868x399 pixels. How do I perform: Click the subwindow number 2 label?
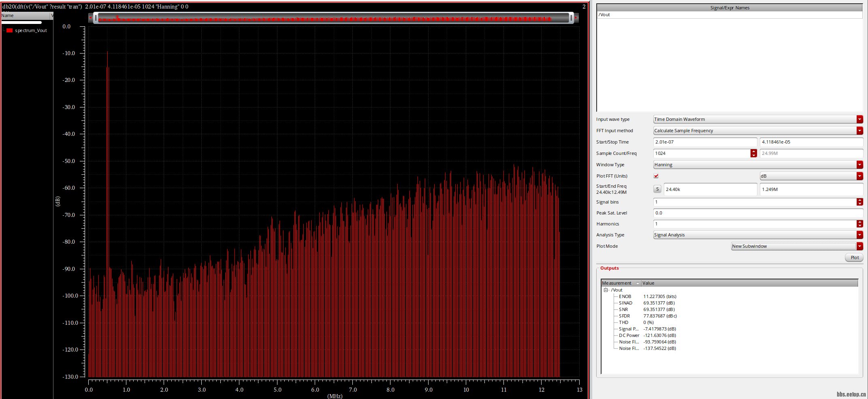point(584,6)
